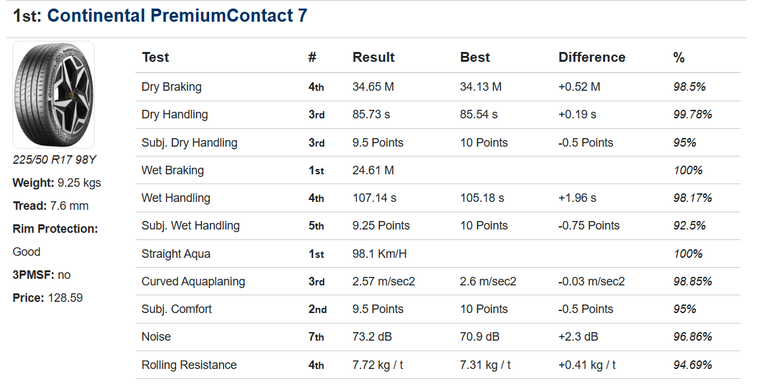Screen dimensions: 780x390
Task: Click the Straight Aqua test label
Action: click(176, 254)
